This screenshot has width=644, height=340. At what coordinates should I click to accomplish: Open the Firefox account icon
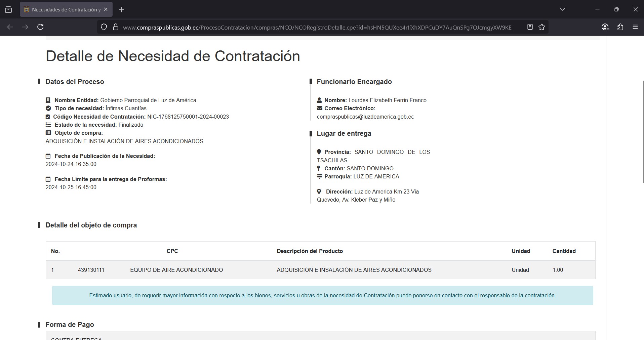605,27
